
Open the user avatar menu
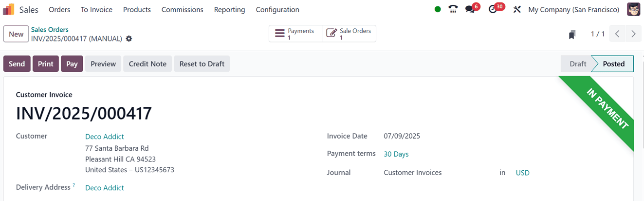pyautogui.click(x=633, y=9)
